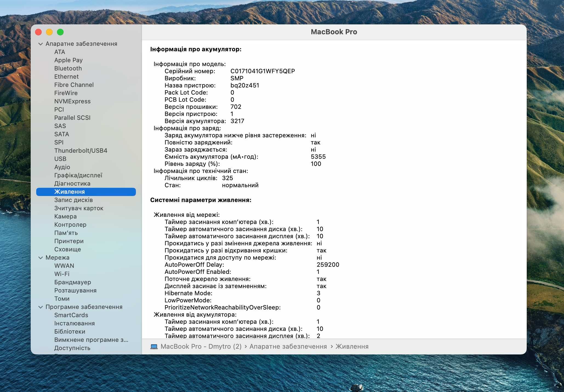Click MacBook Pro - Dmytro (2) breadcrumb
This screenshot has height=392, width=564.
coord(201,346)
